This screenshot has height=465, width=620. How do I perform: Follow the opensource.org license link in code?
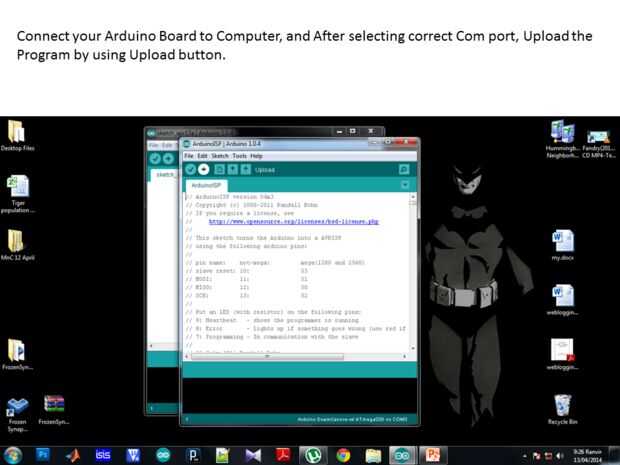click(x=294, y=221)
